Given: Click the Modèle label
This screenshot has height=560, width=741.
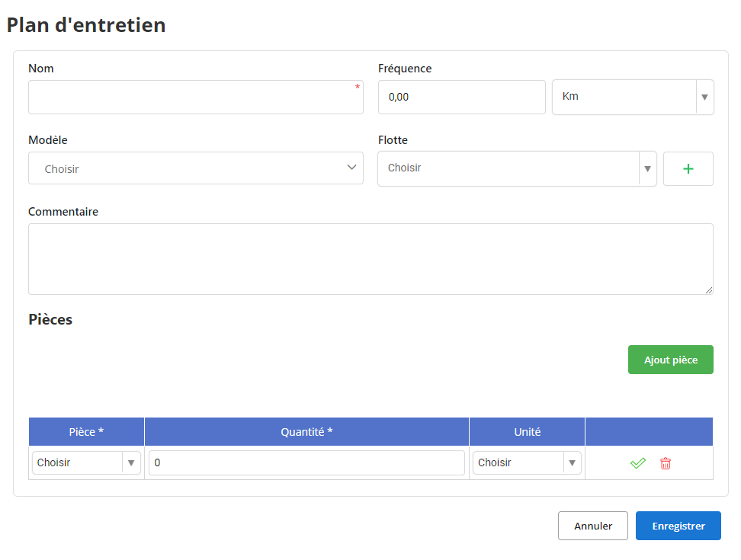Looking at the screenshot, I should pos(48,140).
